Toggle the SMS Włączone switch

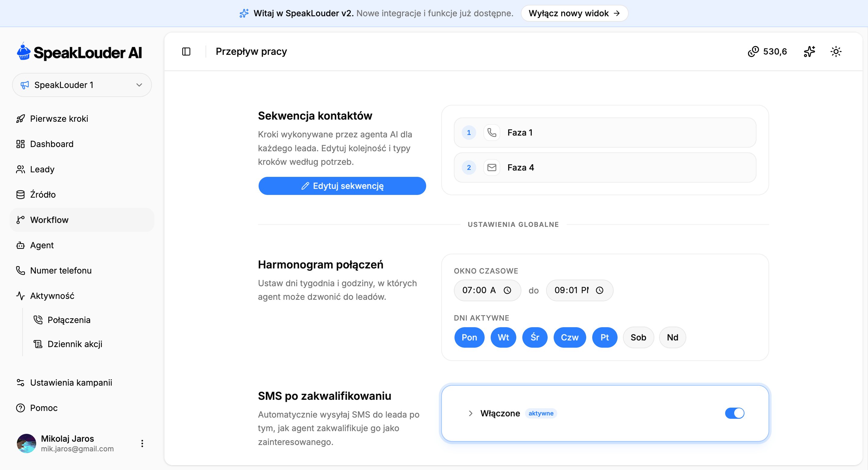tap(734, 413)
